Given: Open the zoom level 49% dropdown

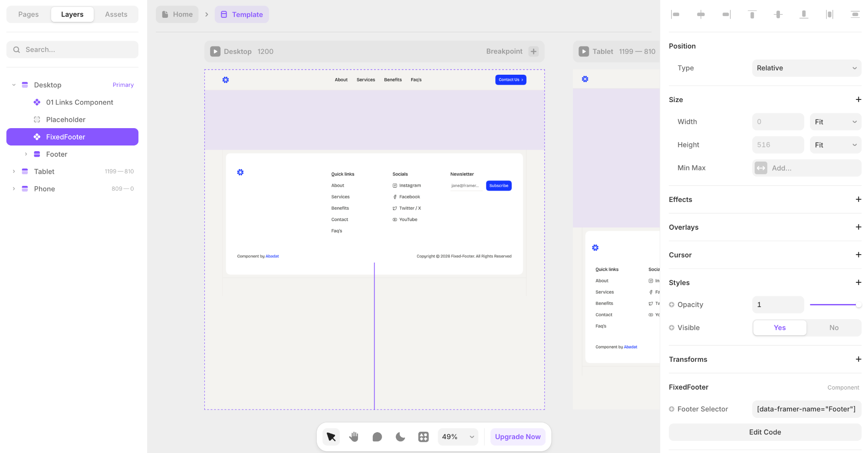Looking at the screenshot, I should pyautogui.click(x=458, y=436).
